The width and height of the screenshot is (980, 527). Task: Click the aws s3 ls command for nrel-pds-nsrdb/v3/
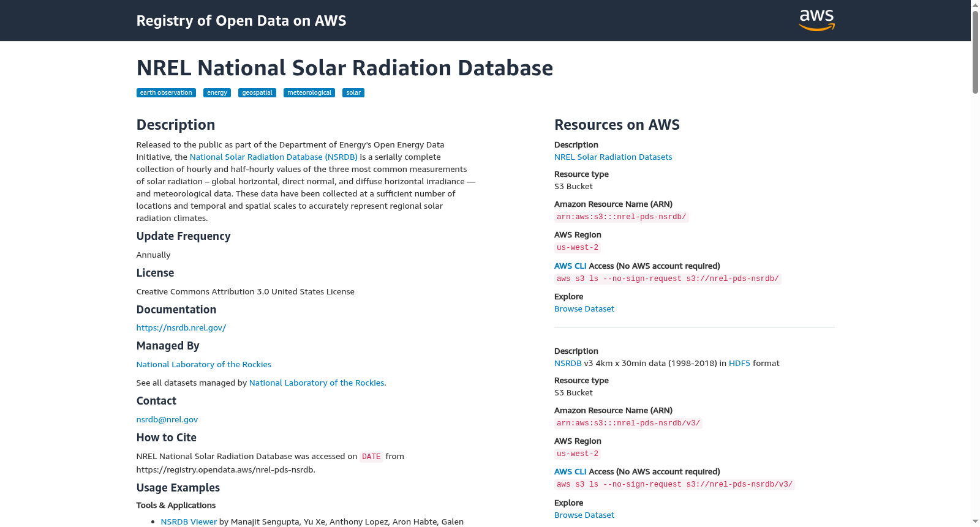pos(675,485)
